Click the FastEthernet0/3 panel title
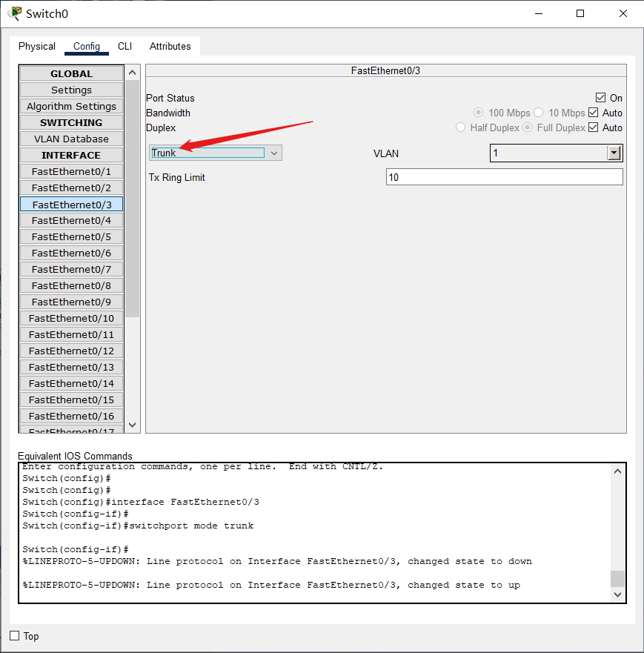 click(385, 71)
